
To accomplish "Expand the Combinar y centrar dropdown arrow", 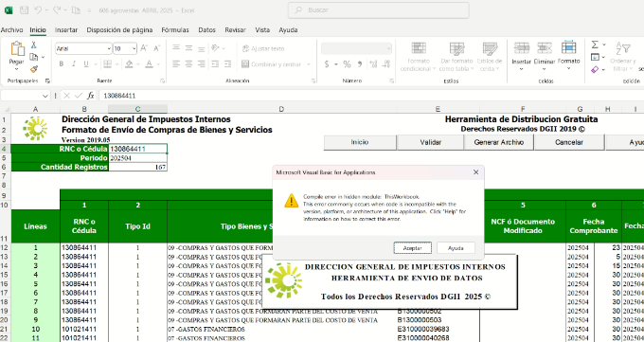I will pos(309,64).
